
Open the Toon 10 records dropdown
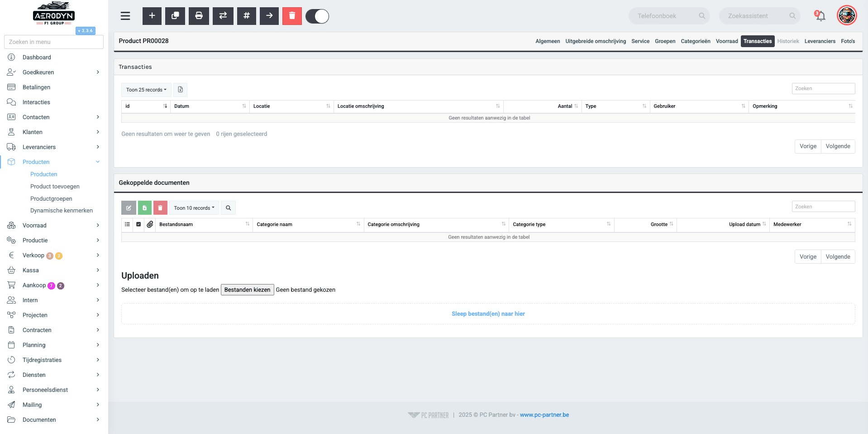(194, 208)
